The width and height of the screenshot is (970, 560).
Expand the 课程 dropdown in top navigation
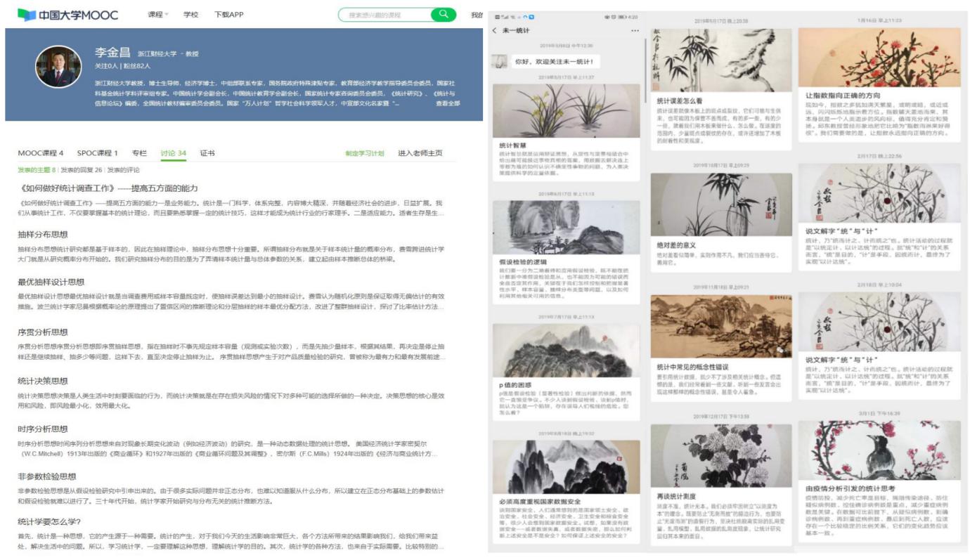pyautogui.click(x=158, y=15)
